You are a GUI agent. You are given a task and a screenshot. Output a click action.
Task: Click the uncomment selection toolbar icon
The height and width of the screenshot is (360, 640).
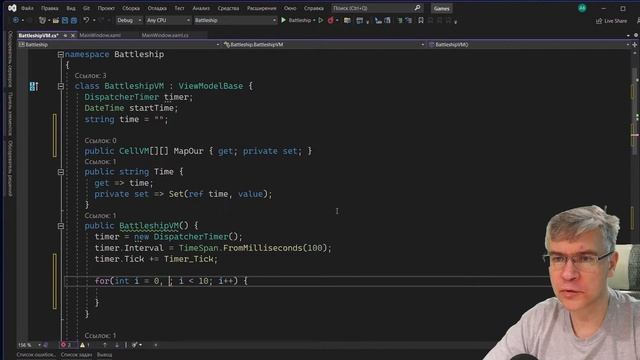[409, 20]
